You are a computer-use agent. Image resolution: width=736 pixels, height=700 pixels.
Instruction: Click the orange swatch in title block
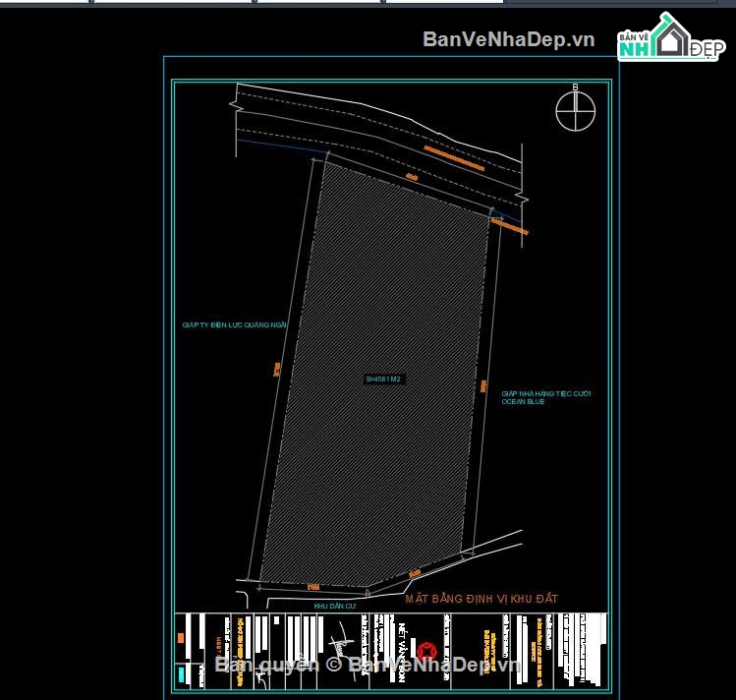pyautogui.click(x=181, y=638)
